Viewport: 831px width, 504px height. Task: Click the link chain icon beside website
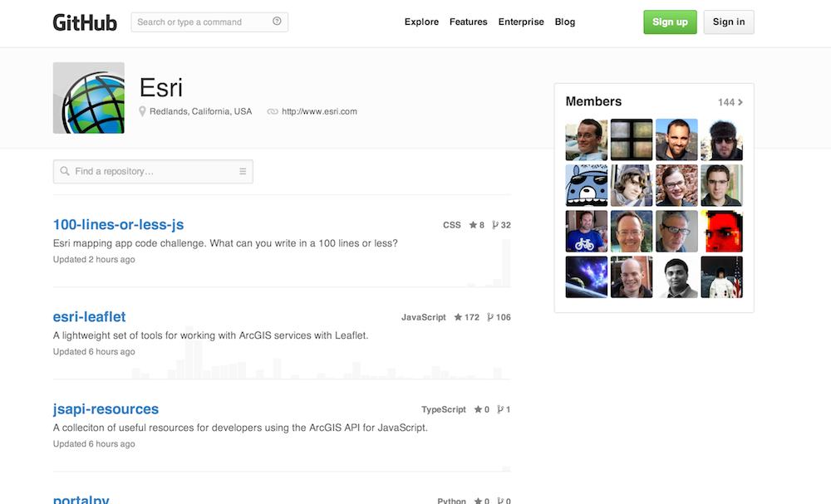click(x=273, y=112)
